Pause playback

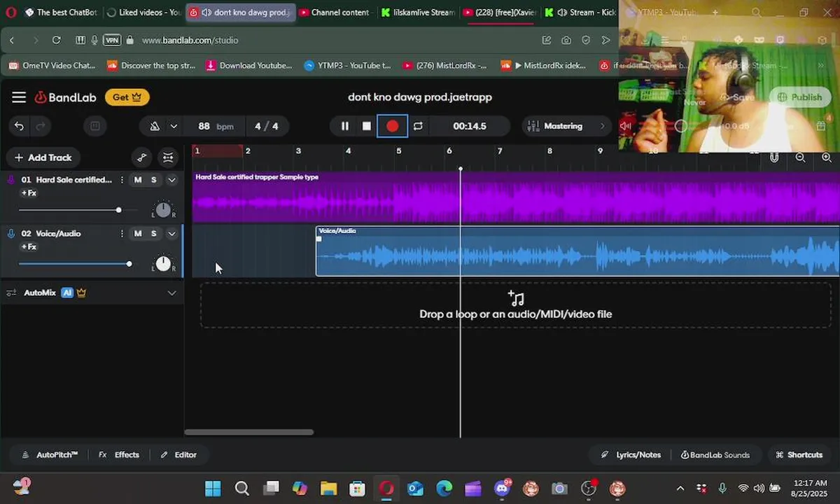point(344,126)
